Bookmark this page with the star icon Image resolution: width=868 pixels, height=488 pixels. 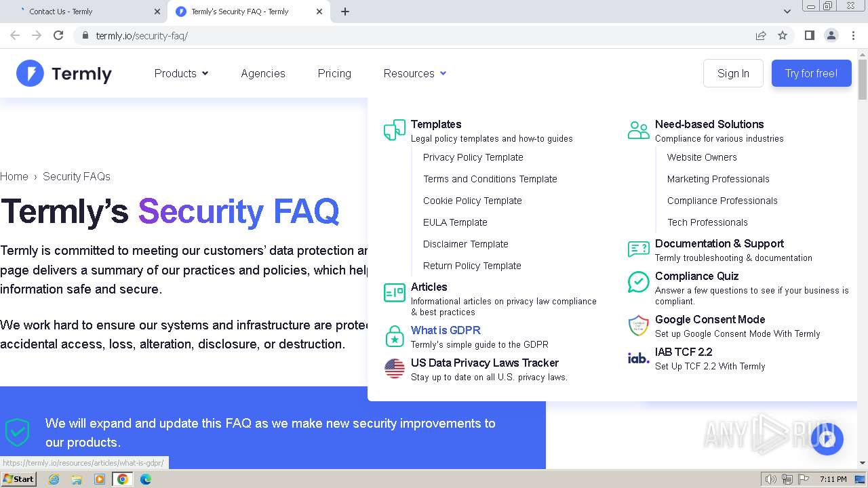click(783, 35)
